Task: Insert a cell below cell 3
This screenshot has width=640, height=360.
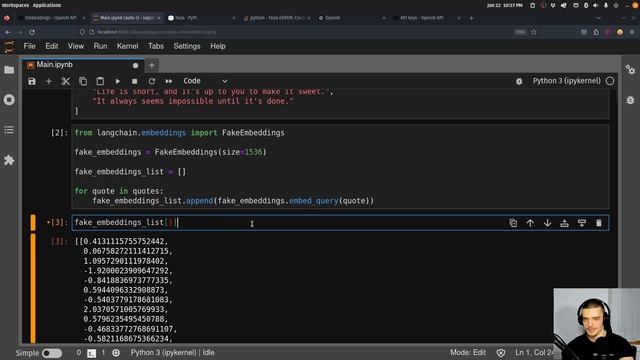Action: tap(582, 223)
